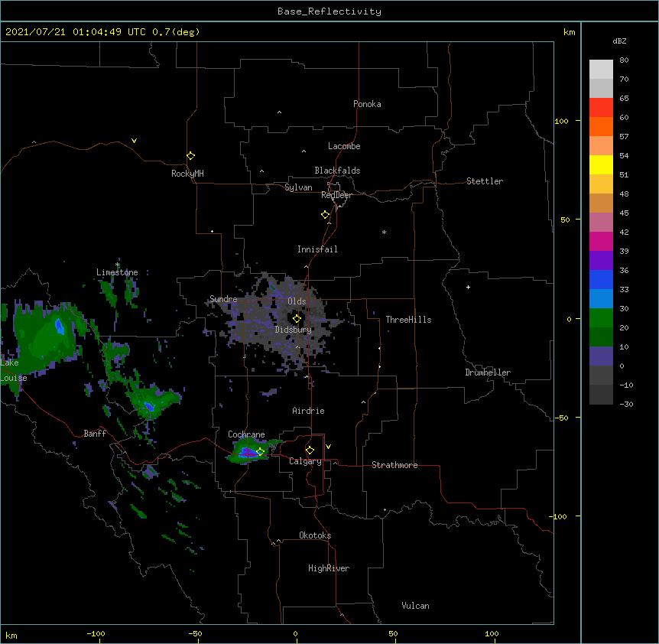The width and height of the screenshot is (659, 644).
Task: Click the km label above the vertical axis
Action: coord(570,32)
